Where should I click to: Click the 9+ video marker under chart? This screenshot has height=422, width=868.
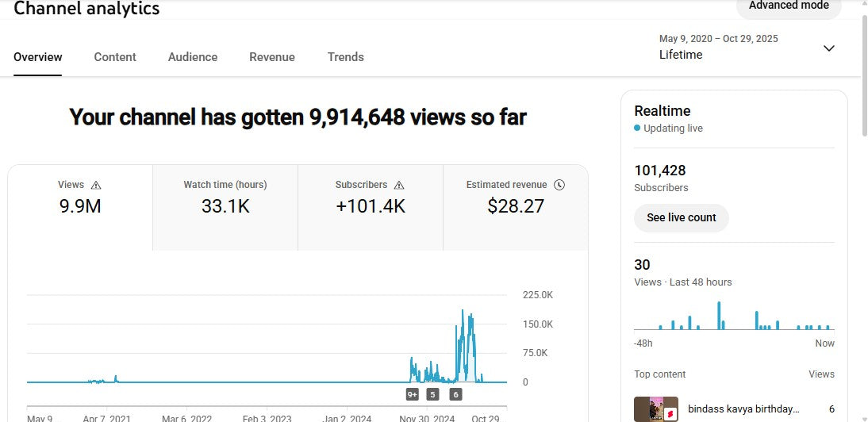coord(413,394)
